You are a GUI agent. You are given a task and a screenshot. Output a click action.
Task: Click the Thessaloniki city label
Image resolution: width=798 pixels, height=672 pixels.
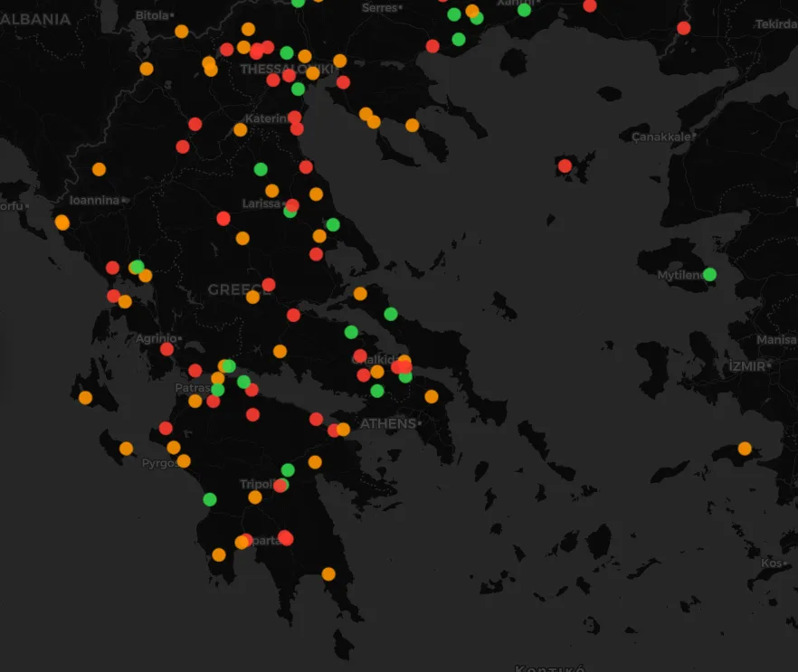pyautogui.click(x=273, y=69)
